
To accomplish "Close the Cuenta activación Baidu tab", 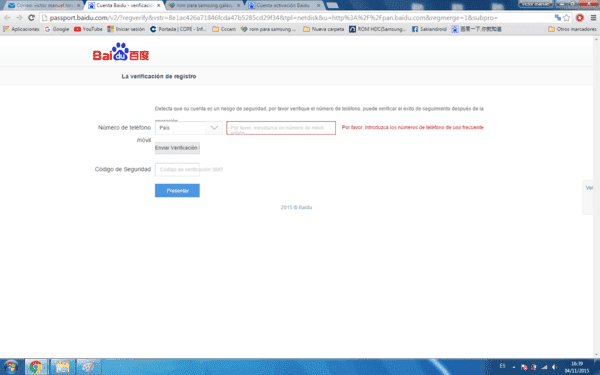I will click(318, 5).
